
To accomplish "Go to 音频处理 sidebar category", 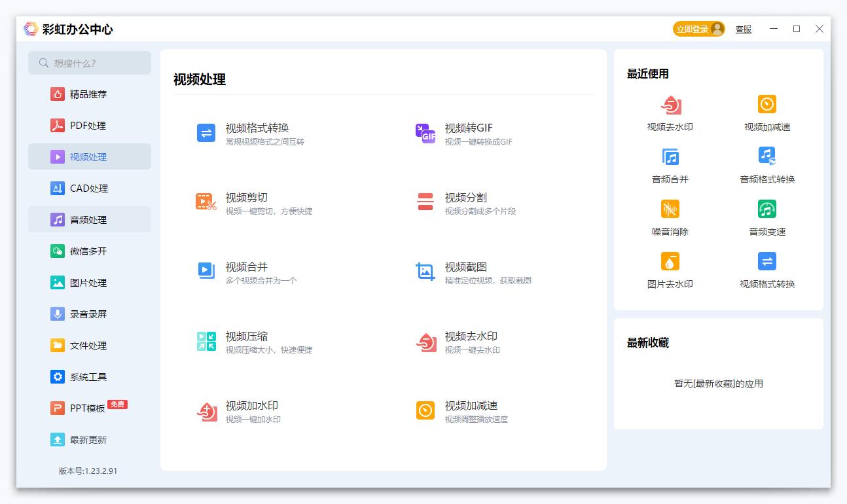I will click(88, 220).
